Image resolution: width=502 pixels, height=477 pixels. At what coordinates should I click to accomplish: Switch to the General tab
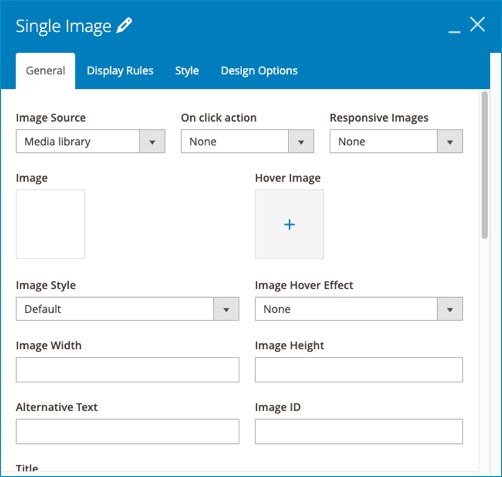pos(45,71)
